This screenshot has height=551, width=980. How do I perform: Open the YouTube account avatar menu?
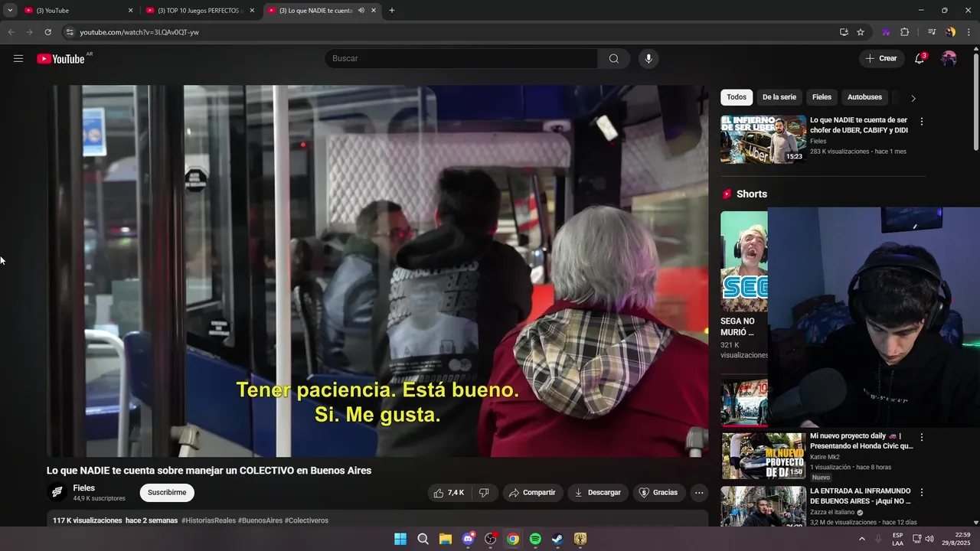[x=949, y=59]
